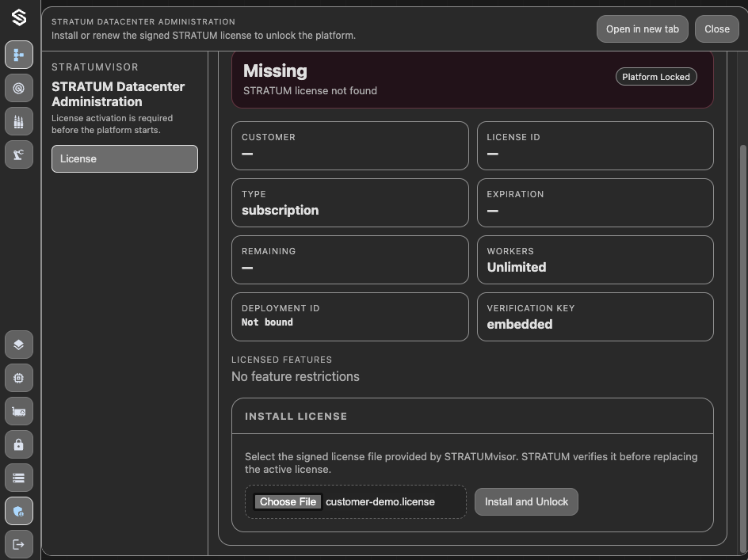748x560 pixels.
Task: Click the Choose File button
Action: (288, 502)
